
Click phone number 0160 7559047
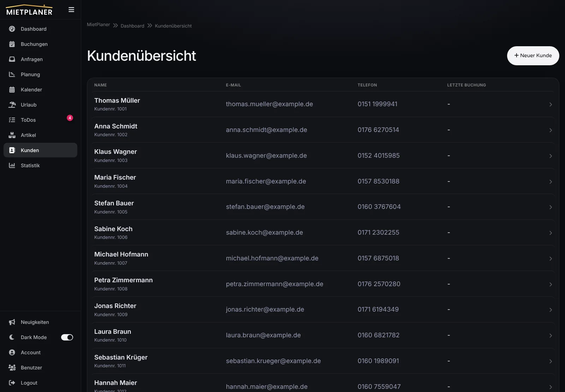(379, 387)
